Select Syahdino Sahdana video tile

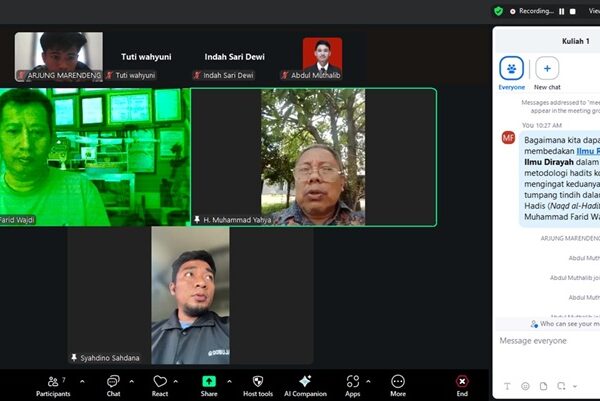coord(191,295)
